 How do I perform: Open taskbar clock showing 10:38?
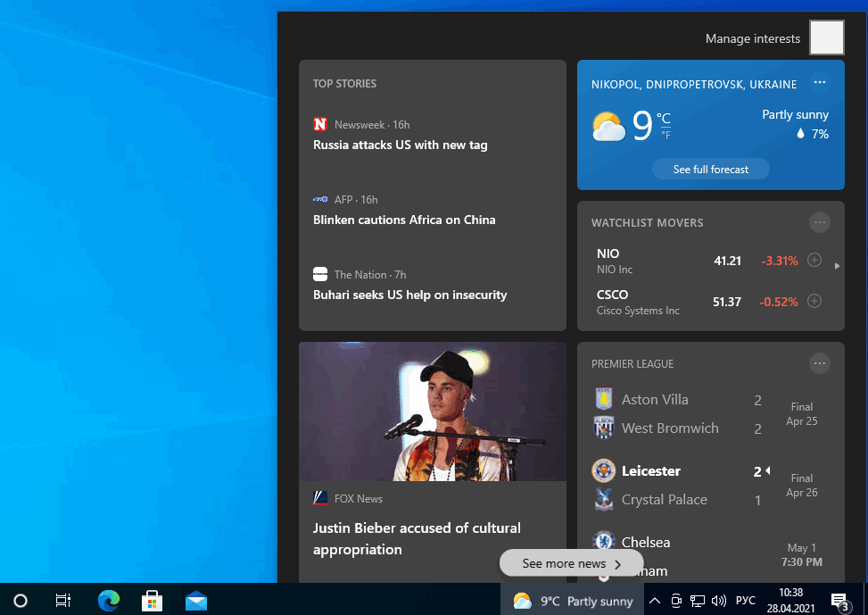point(790,601)
